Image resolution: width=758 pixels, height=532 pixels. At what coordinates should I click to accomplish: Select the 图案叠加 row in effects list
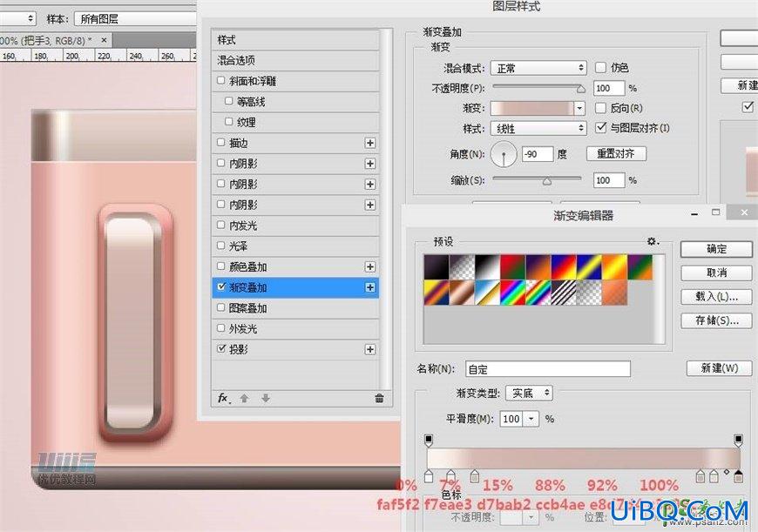[x=295, y=308]
